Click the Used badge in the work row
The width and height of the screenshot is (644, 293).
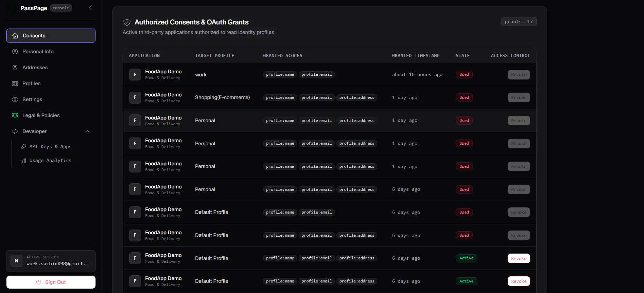(464, 75)
